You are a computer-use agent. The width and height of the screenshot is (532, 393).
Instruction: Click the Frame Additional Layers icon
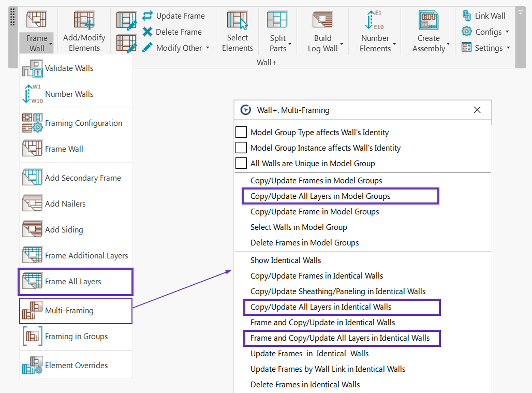coord(32,255)
